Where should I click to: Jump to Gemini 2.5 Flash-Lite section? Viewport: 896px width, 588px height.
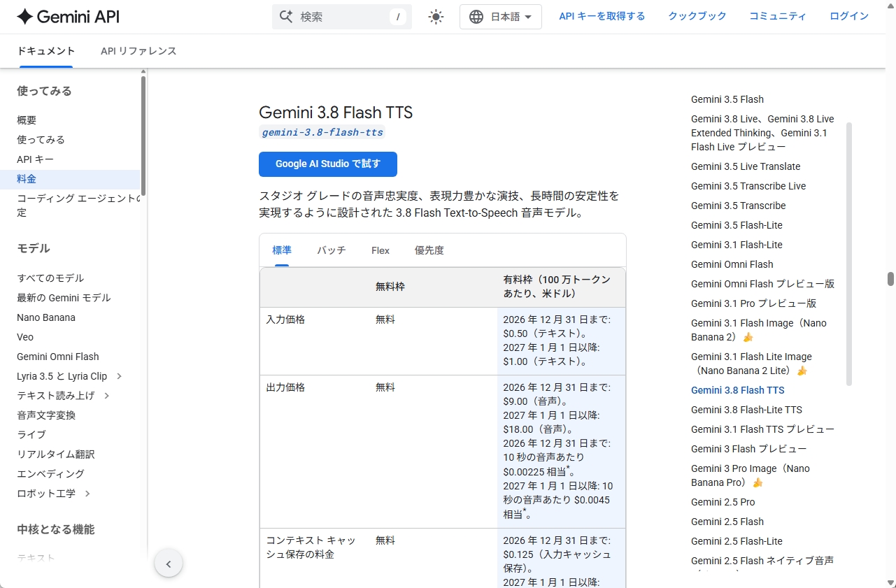point(737,541)
